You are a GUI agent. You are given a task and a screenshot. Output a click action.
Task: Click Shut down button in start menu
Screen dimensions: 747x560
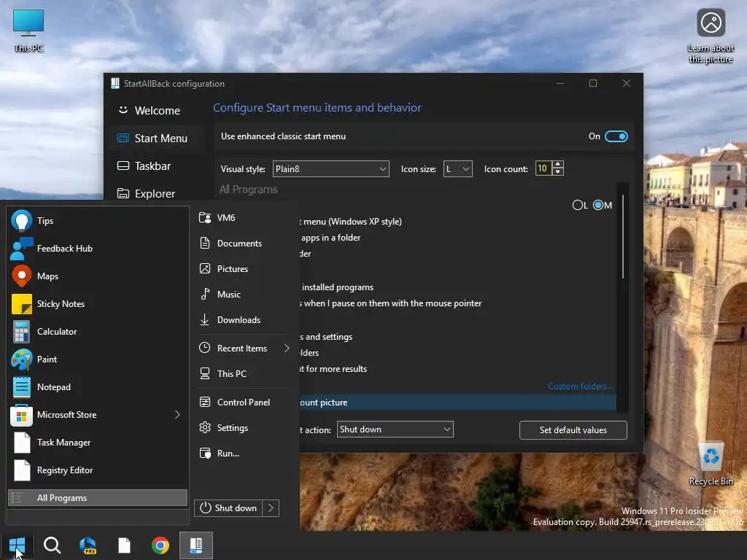(x=228, y=508)
